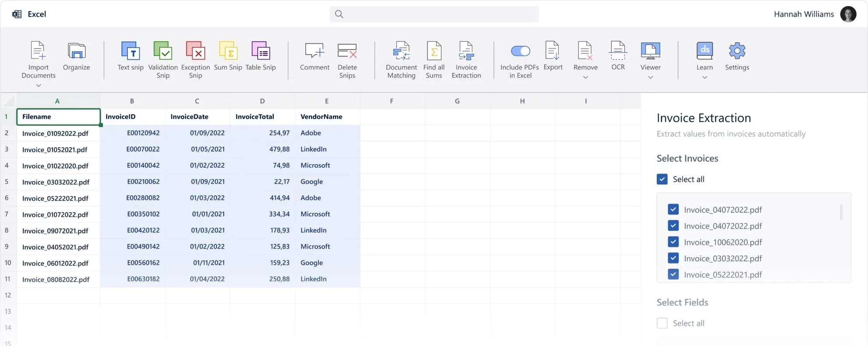Click the Invoice Extraction ribbon icon
This screenshot has width=868, height=346.
[x=466, y=51]
